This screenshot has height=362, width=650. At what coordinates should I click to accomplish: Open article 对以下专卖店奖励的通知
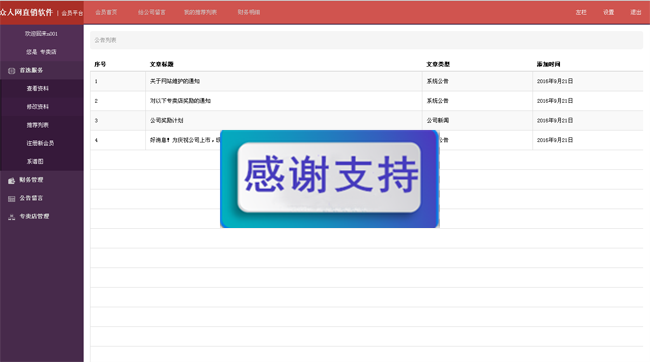pos(180,101)
